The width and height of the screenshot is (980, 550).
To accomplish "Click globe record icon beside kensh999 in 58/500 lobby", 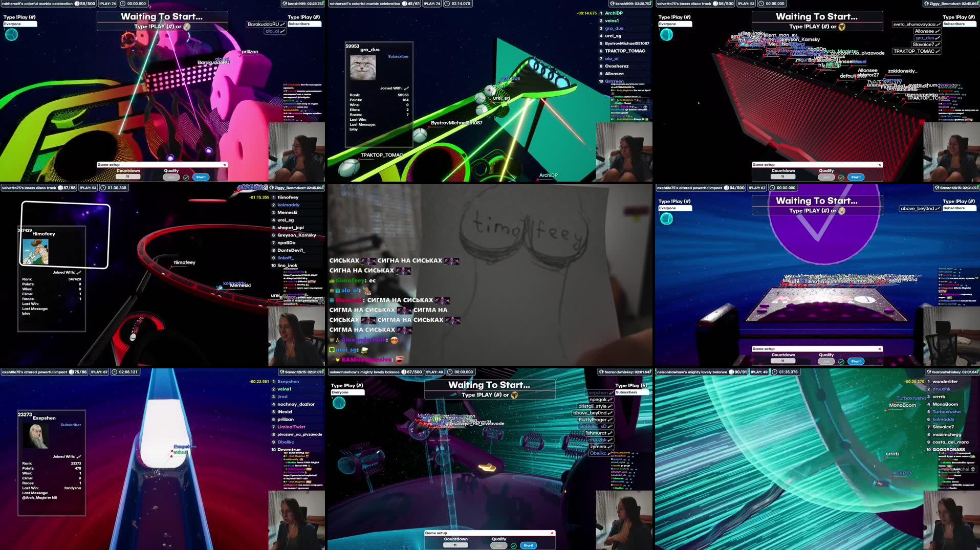I will [285, 4].
